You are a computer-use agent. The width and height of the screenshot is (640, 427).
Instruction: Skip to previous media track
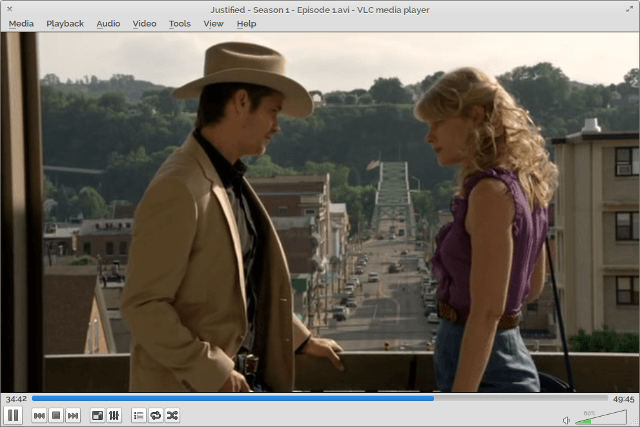pos(39,416)
